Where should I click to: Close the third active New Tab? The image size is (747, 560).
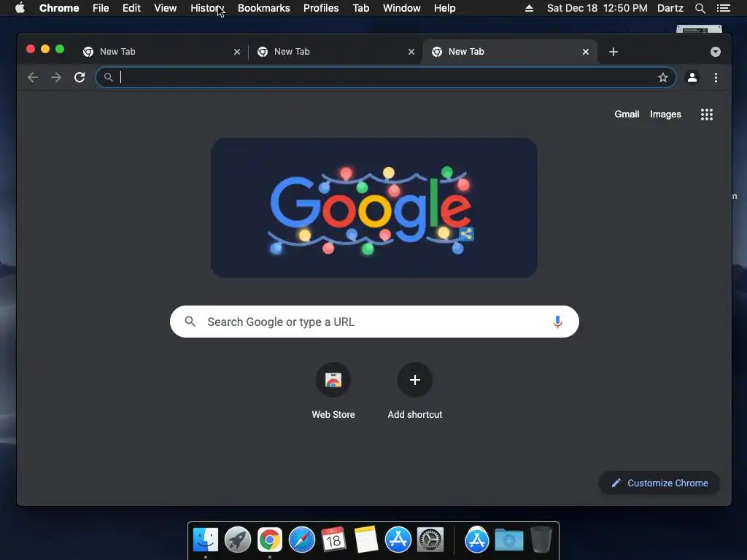coord(586,52)
